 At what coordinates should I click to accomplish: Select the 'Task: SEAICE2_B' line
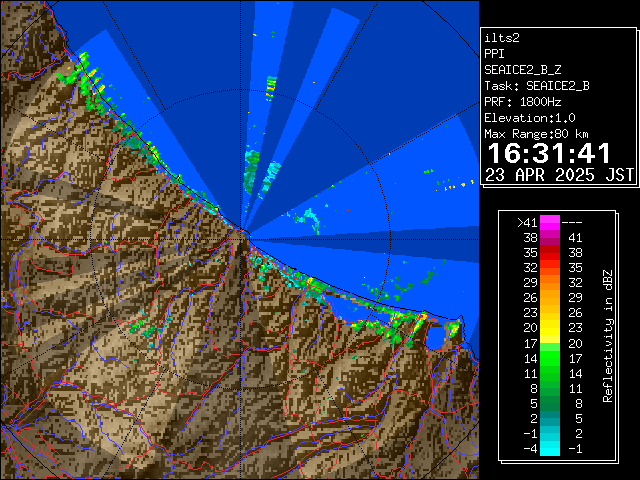click(x=537, y=86)
